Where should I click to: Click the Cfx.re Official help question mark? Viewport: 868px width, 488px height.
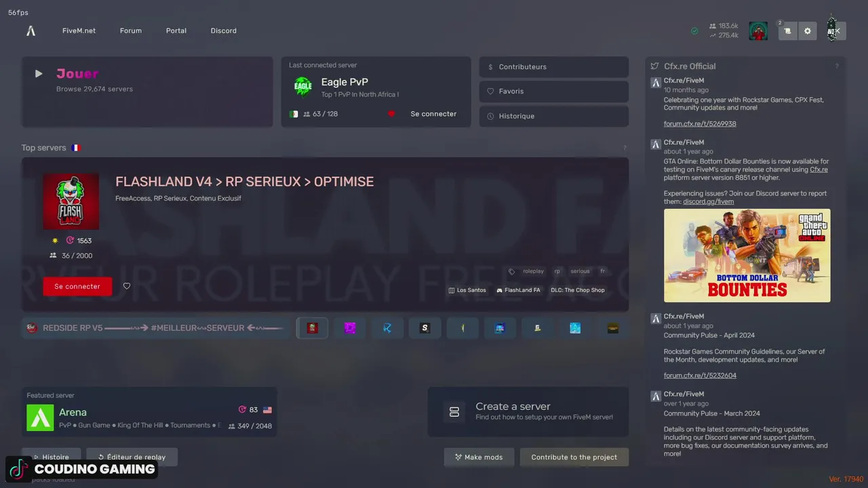click(x=837, y=66)
